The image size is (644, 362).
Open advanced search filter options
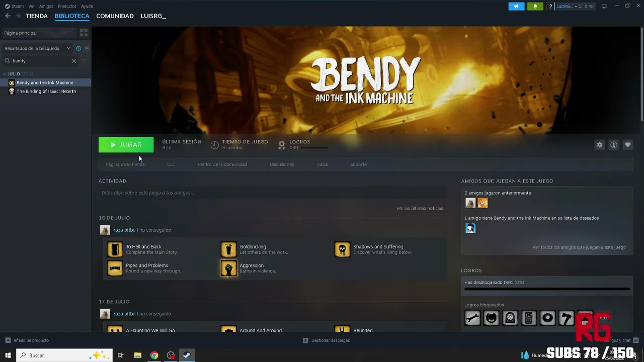(x=84, y=61)
